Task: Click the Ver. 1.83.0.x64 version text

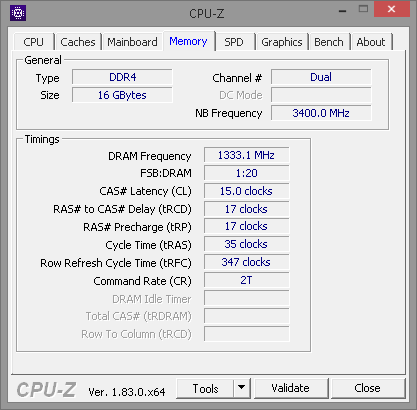Action: (127, 392)
